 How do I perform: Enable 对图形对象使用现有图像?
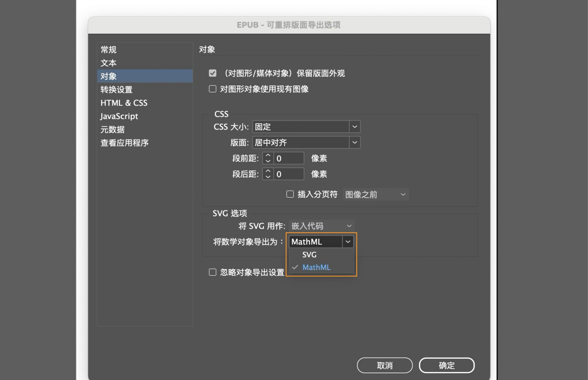[213, 89]
